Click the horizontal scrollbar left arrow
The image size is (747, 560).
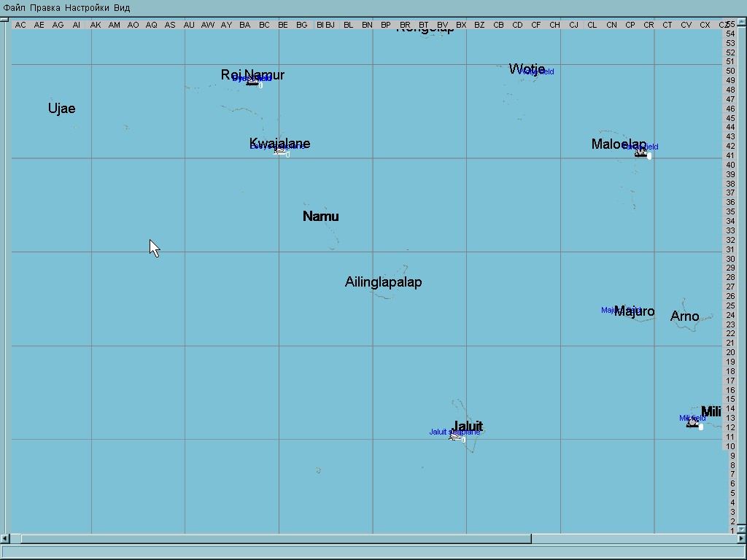[5, 539]
